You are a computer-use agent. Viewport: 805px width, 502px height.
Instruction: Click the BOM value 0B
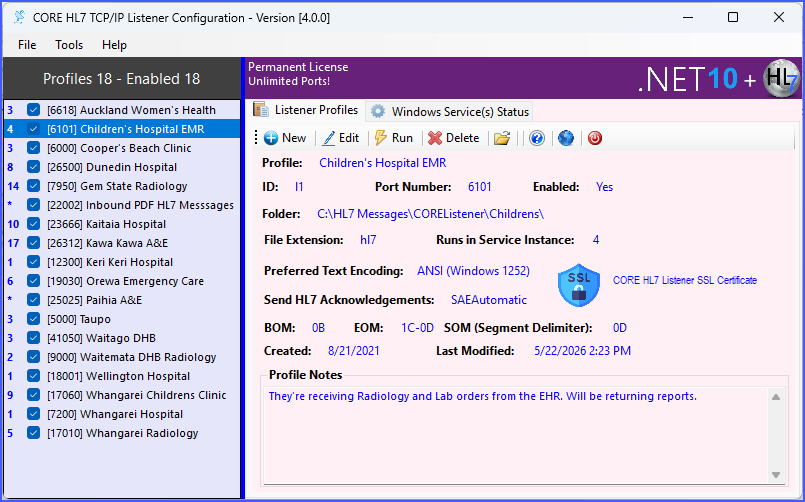tap(318, 328)
